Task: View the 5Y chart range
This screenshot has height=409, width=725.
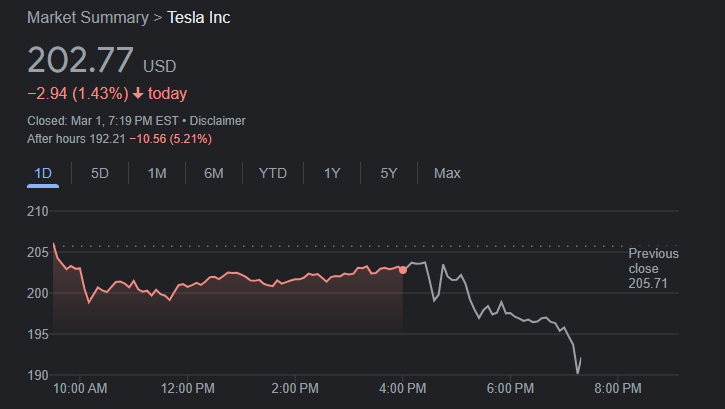Action: pyautogui.click(x=389, y=173)
